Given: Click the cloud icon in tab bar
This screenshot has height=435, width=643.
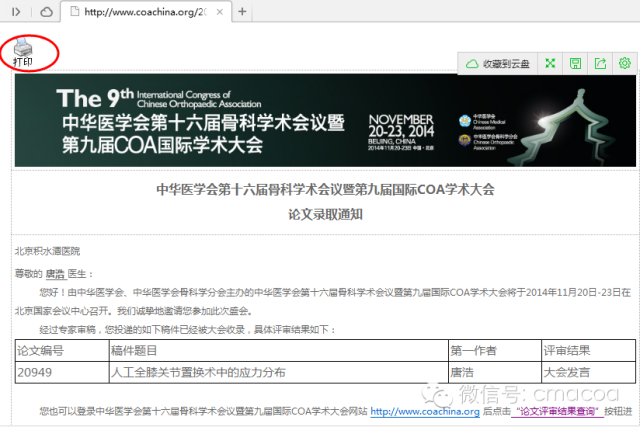Looking at the screenshot, I should [46, 11].
